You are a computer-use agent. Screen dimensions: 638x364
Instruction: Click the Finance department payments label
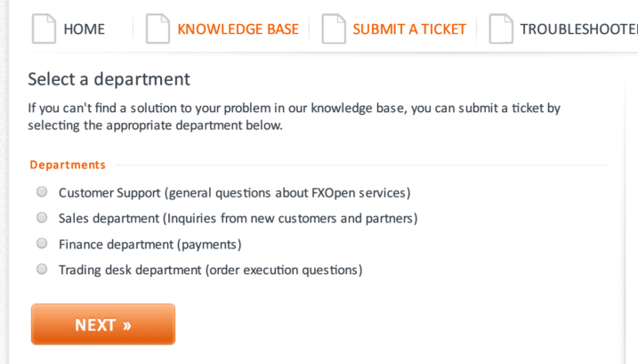(x=149, y=244)
